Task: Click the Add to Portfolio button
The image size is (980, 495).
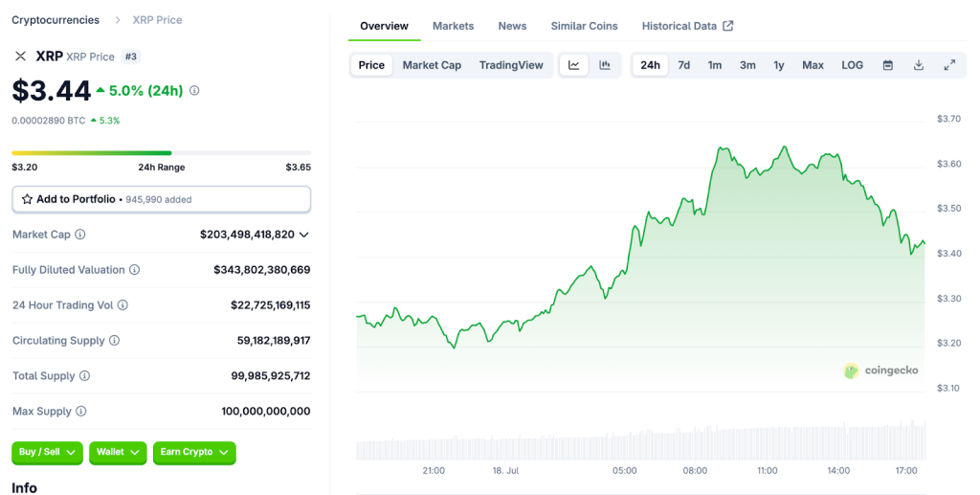Action: point(161,199)
